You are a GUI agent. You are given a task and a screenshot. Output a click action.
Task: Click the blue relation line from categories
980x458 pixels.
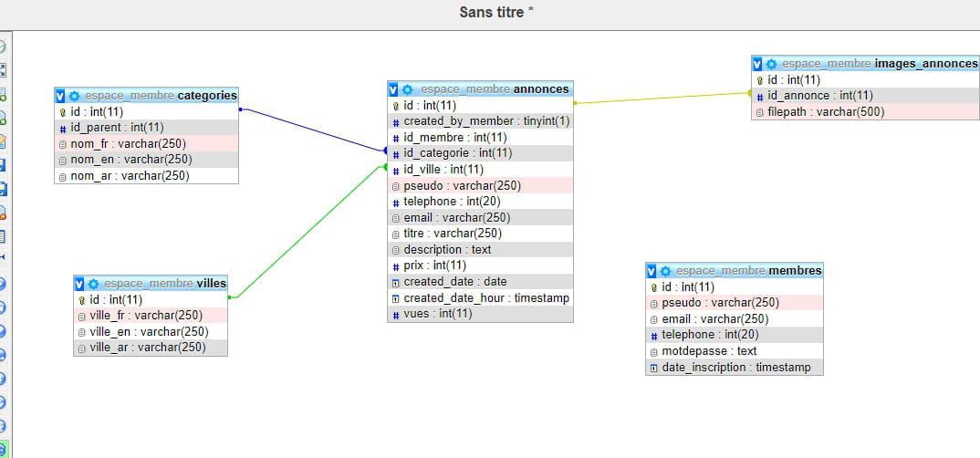312,130
